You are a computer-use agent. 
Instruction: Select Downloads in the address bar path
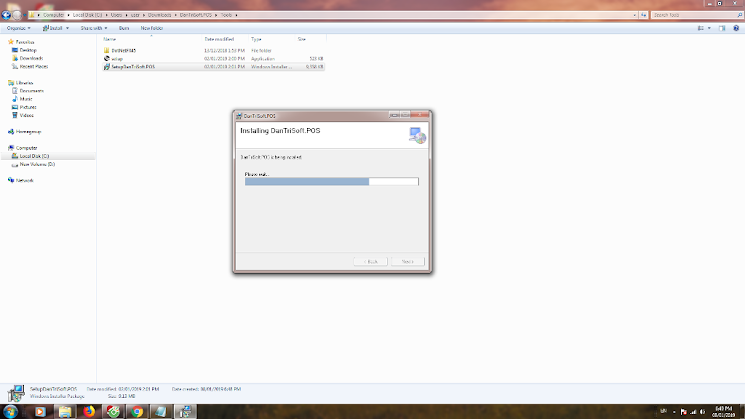[x=159, y=15]
